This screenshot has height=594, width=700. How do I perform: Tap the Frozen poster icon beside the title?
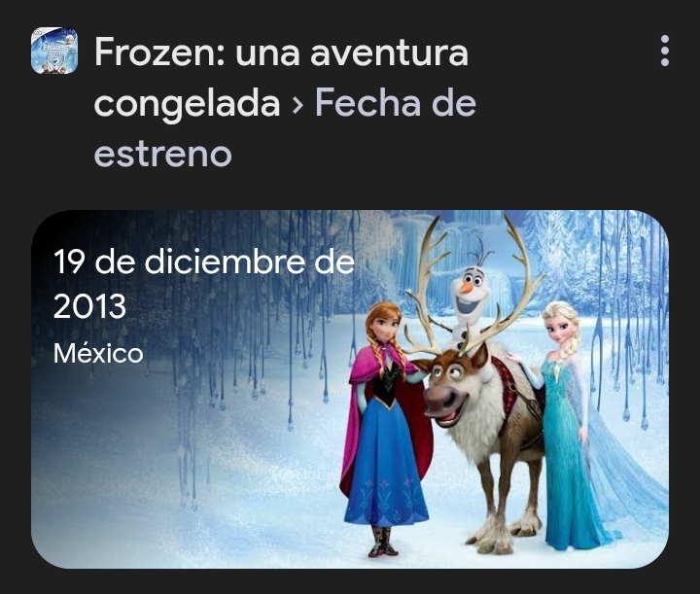pos(54,51)
